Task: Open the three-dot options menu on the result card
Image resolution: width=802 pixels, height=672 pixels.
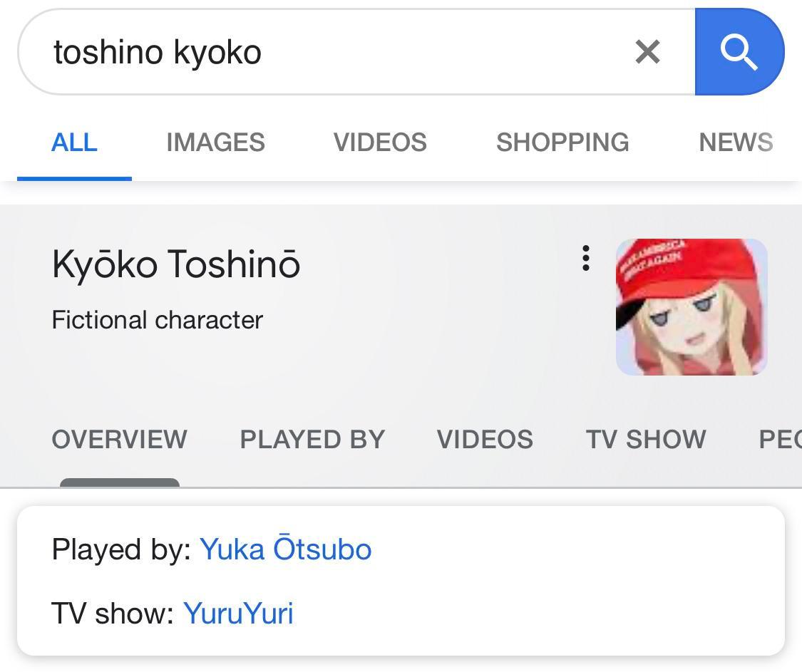Action: pos(585,259)
